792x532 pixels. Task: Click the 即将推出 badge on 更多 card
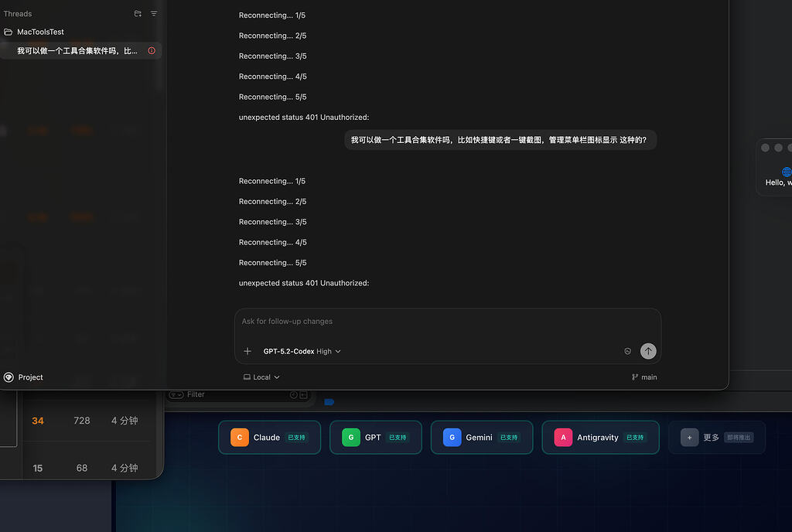pyautogui.click(x=739, y=437)
